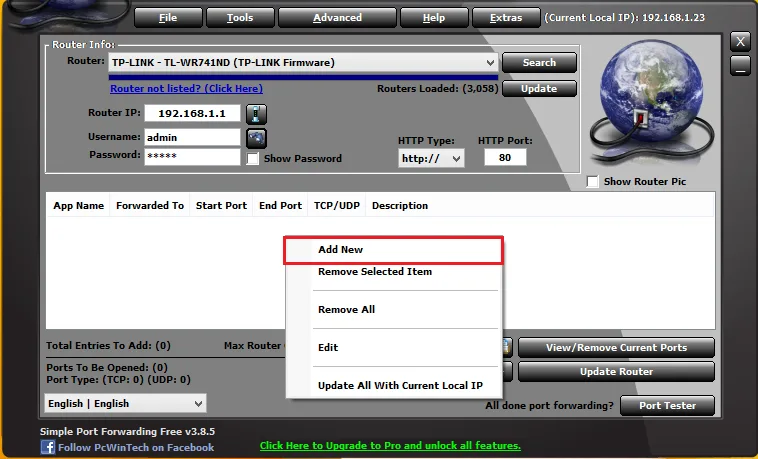Click the Current Local IP text
The width and height of the screenshot is (758, 459).
pos(625,18)
